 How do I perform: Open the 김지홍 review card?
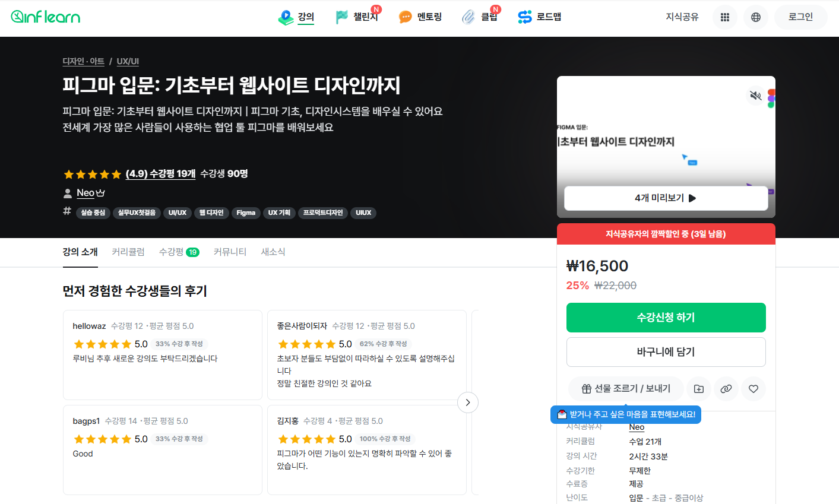(x=367, y=450)
